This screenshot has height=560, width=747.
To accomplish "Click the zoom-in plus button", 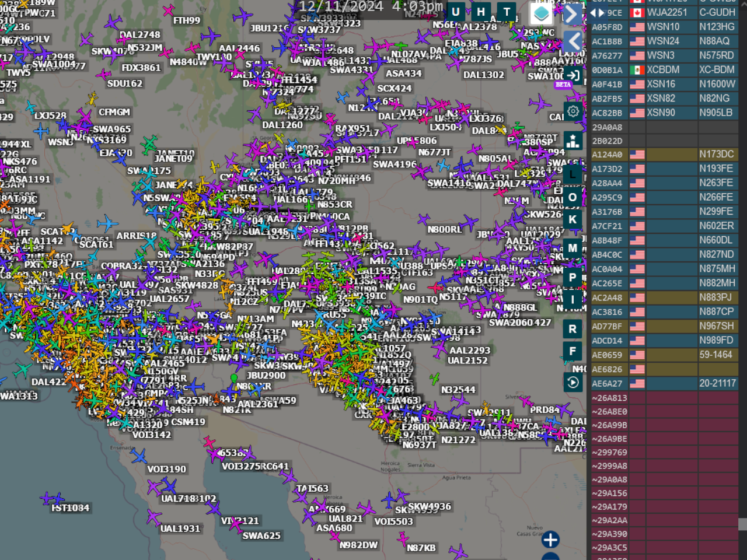I will tap(550, 540).
